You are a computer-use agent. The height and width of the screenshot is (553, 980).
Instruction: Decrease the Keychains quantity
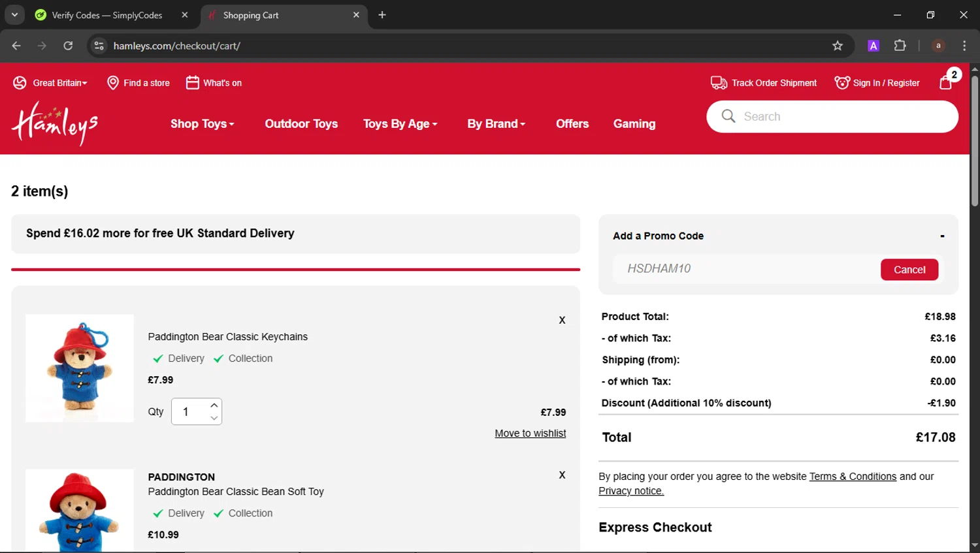(214, 418)
